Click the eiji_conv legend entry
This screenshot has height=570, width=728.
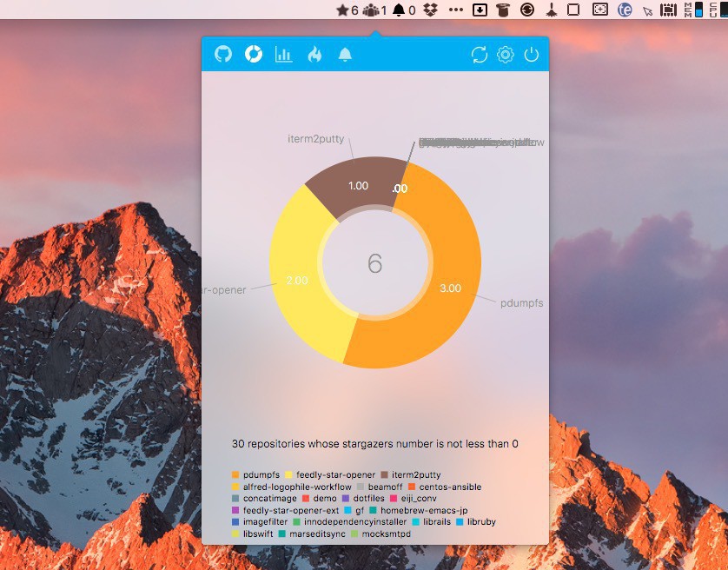414,499
